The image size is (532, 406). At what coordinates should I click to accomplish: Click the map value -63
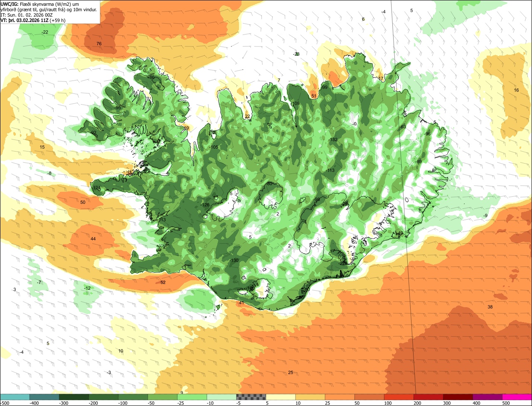tap(402, 127)
